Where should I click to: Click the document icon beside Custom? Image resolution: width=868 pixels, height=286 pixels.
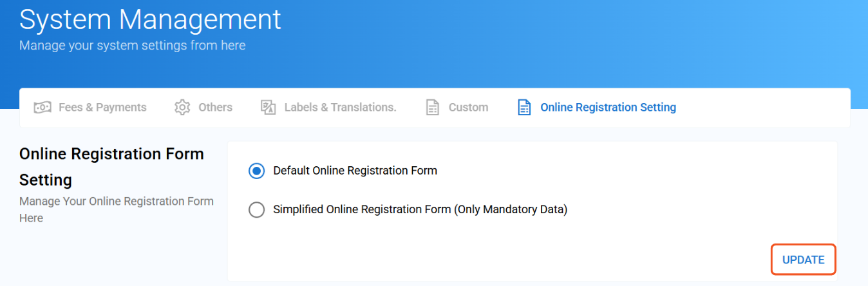point(433,107)
